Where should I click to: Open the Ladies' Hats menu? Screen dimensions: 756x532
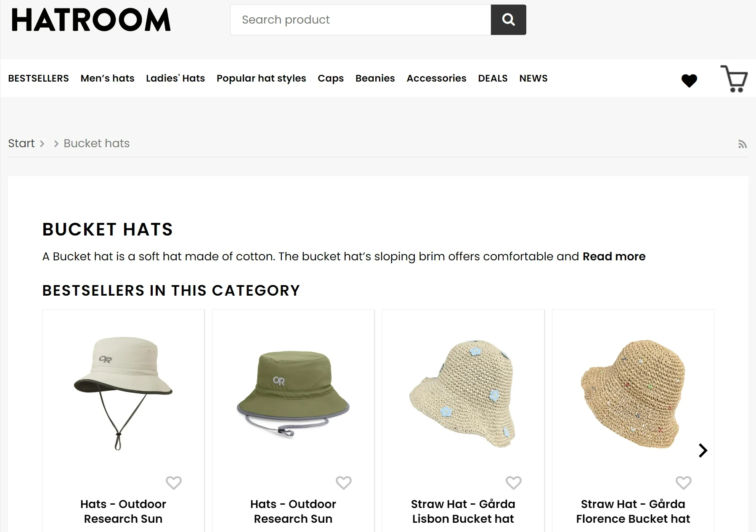coord(175,78)
